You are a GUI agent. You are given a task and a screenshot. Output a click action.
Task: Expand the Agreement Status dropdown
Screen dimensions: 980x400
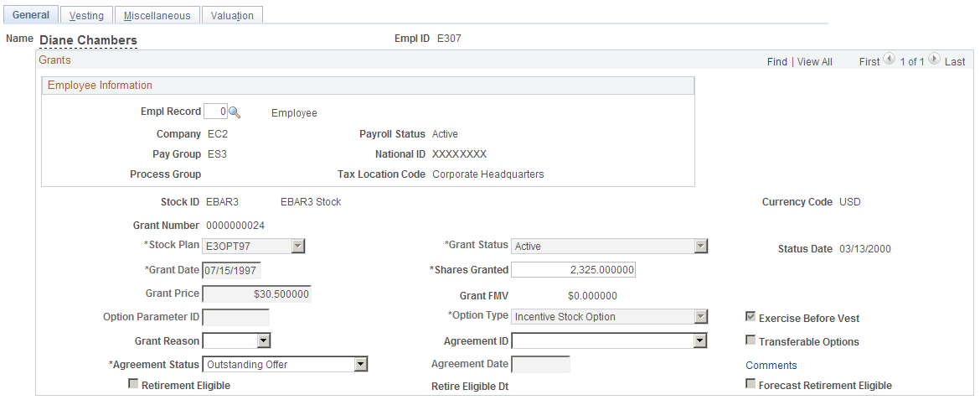tap(361, 364)
